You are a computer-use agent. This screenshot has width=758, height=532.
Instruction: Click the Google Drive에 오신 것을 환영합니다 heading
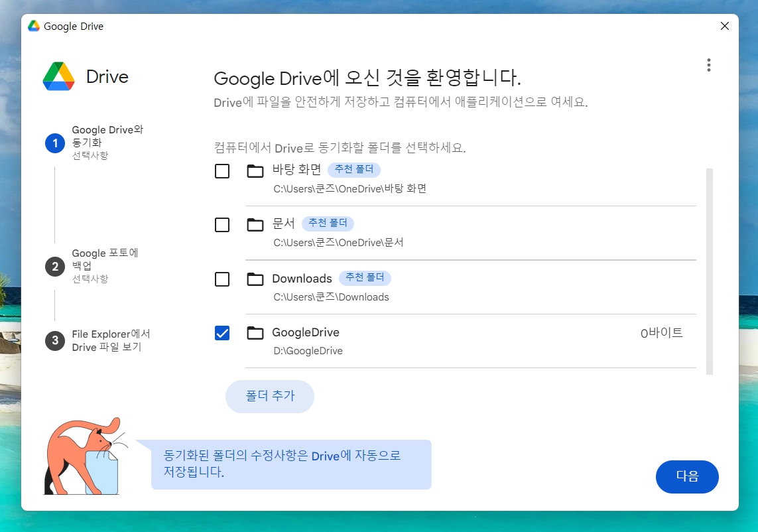pyautogui.click(x=367, y=78)
